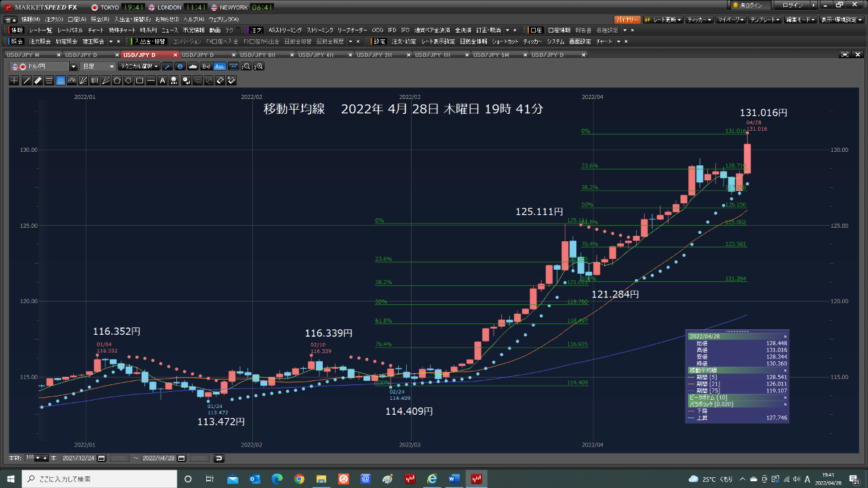The width and height of the screenshot is (868, 488).
Task: Select the crosshair cursor drawing tool
Action: click(15, 81)
